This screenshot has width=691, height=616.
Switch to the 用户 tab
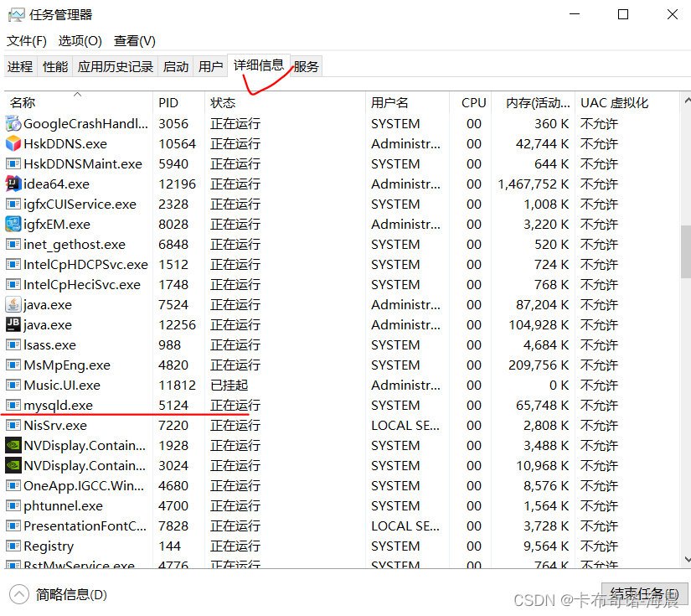click(x=210, y=66)
